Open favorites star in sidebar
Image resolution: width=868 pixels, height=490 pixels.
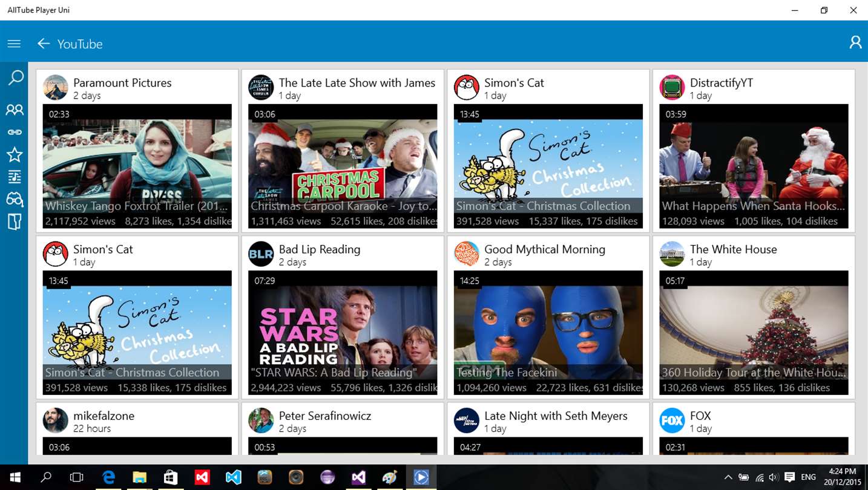coord(15,154)
